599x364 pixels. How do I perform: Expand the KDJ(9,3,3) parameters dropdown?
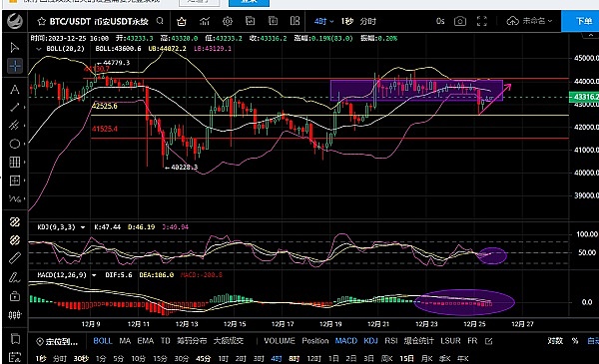pos(83,227)
